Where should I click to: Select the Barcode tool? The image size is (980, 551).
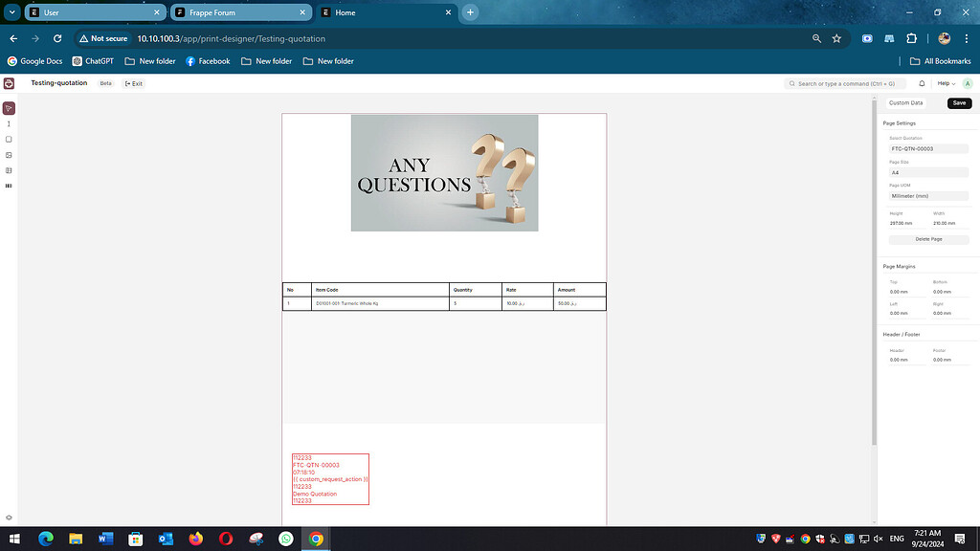tap(9, 186)
